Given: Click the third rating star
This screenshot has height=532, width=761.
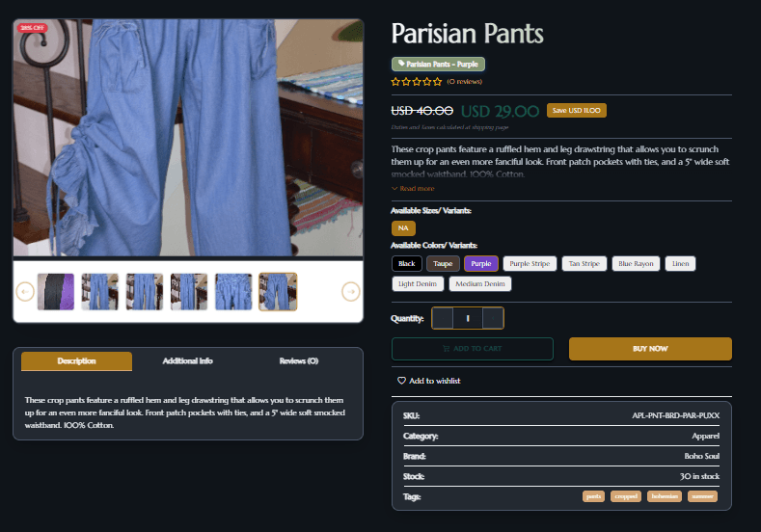Looking at the screenshot, I should pos(417,82).
